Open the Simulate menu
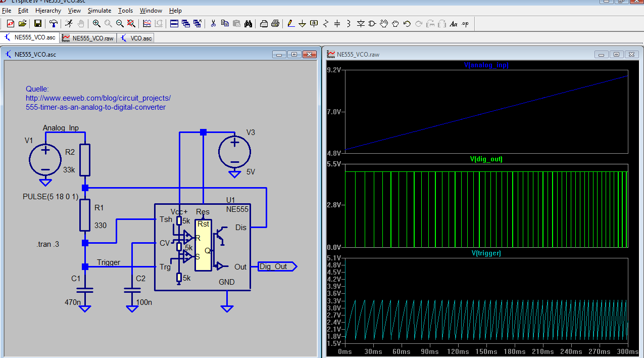 99,11
